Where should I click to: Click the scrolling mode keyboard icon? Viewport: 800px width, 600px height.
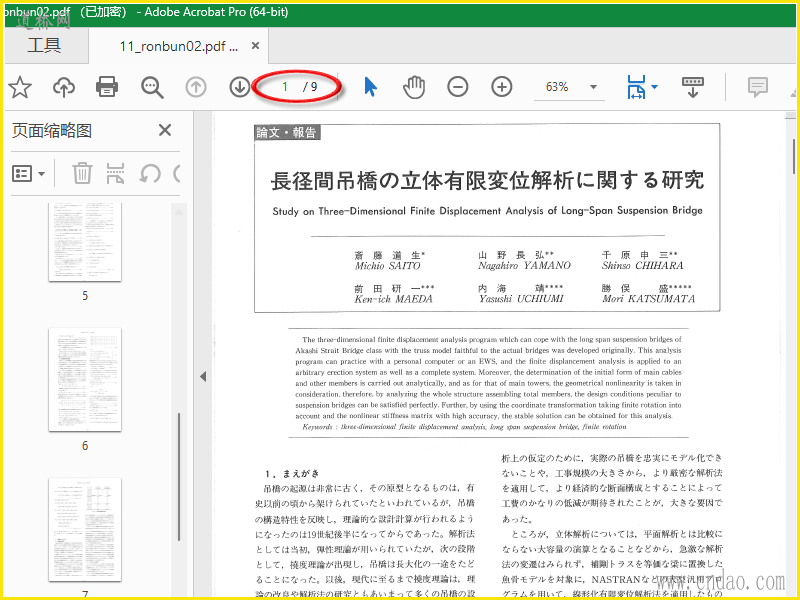click(x=693, y=87)
